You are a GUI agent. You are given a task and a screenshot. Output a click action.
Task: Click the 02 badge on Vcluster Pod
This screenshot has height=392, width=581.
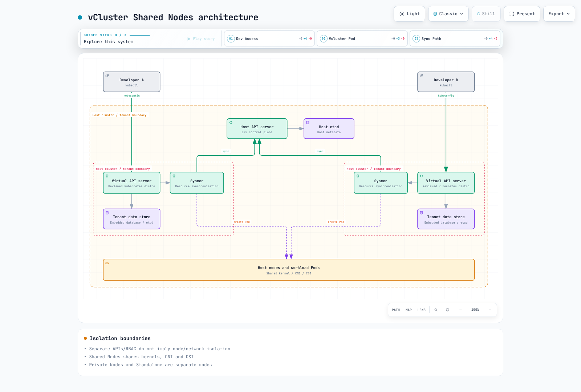click(324, 38)
